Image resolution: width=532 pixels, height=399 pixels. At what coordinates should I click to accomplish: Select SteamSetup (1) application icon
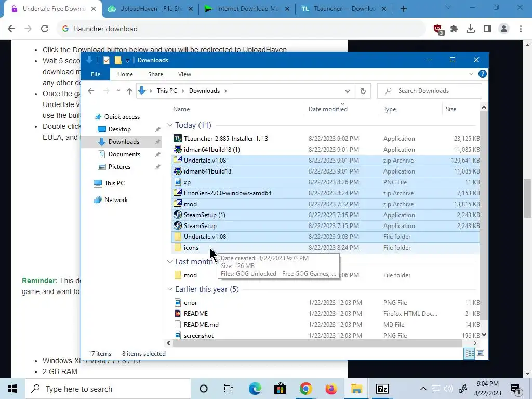178,215
